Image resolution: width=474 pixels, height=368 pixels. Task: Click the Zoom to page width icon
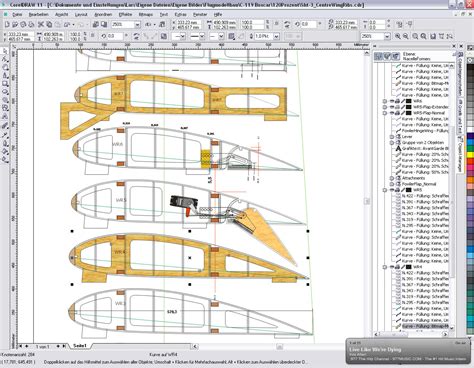point(441,36)
